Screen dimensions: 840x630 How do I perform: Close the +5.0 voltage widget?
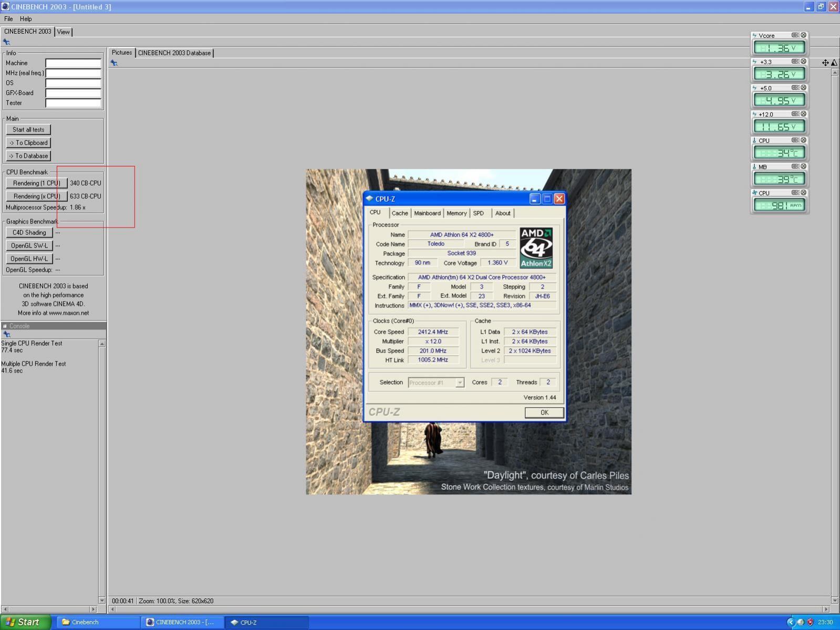[803, 88]
